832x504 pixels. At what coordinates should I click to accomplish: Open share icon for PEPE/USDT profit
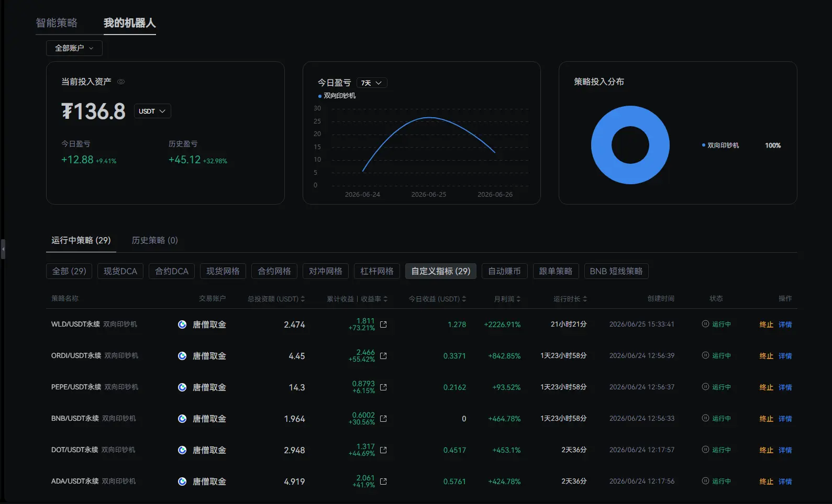click(383, 387)
